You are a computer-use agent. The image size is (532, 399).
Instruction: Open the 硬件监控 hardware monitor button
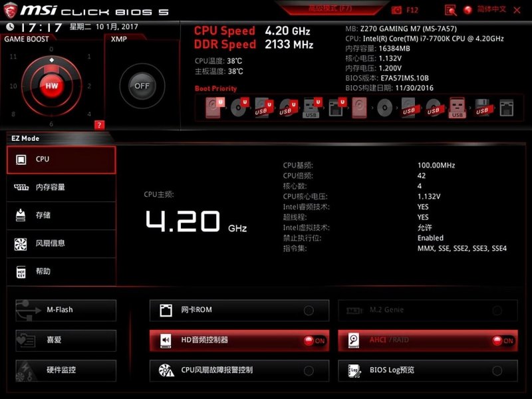click(x=66, y=370)
